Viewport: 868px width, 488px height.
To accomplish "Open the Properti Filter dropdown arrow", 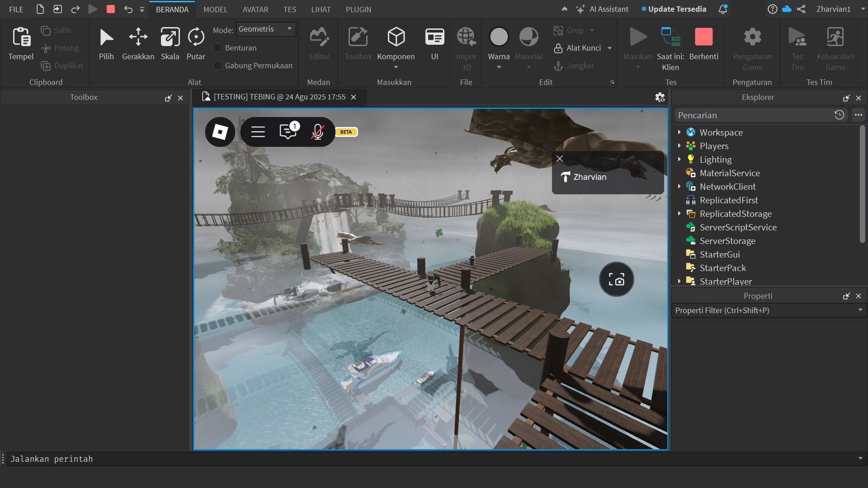I will pos(860,310).
